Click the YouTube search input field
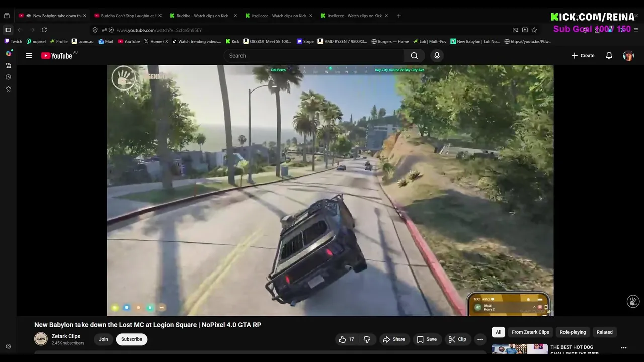This screenshot has height=362, width=644. tap(314, 56)
